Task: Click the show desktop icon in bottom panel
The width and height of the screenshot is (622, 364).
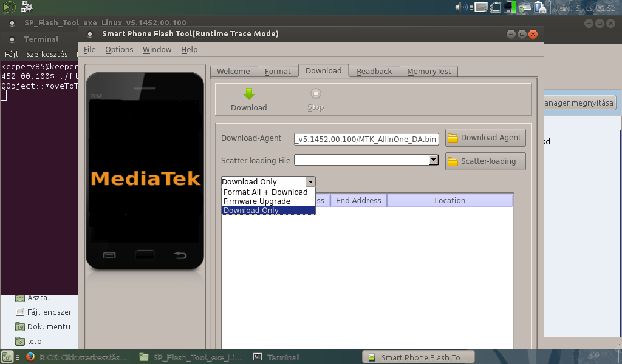Action: coord(7,357)
